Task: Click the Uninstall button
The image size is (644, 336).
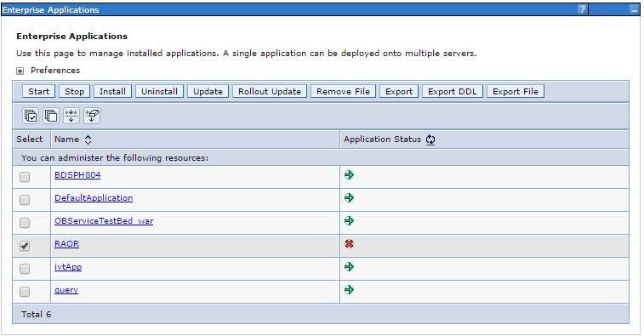Action: pos(159,92)
